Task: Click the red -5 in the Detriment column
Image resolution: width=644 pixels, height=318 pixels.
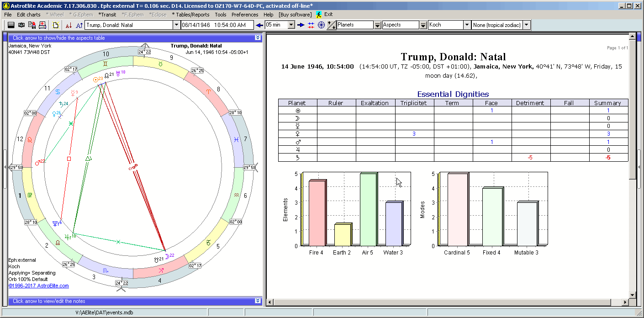Action: click(530, 158)
